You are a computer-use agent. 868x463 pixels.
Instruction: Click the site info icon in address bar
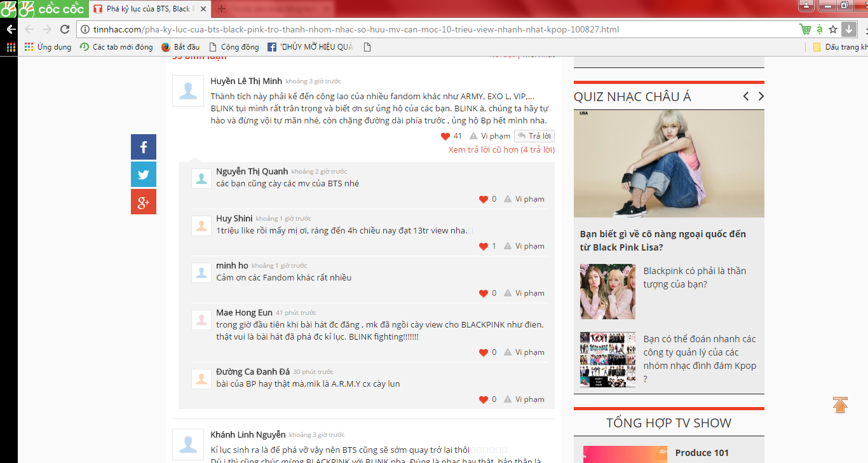[x=85, y=29]
